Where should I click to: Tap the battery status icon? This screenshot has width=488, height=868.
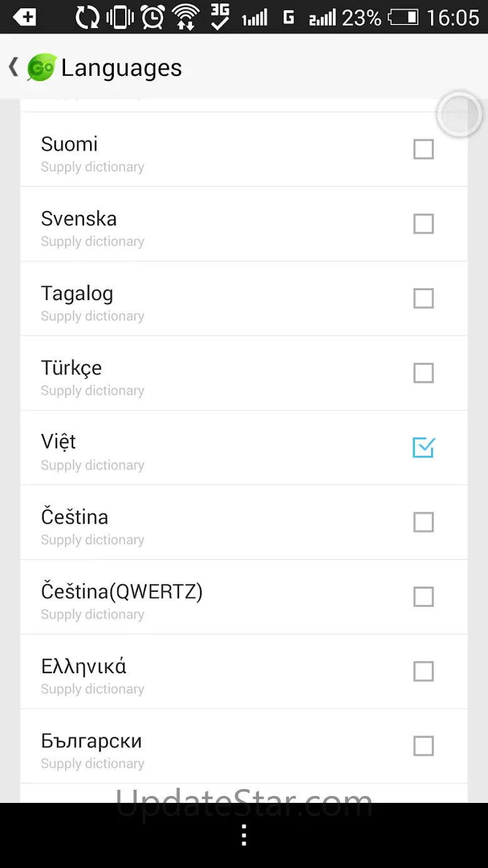(x=403, y=17)
